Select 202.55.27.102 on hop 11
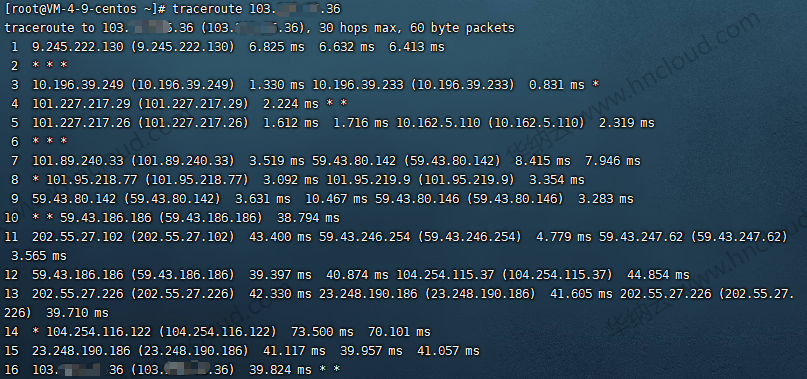Viewport: 807px width, 379px height. (x=78, y=237)
